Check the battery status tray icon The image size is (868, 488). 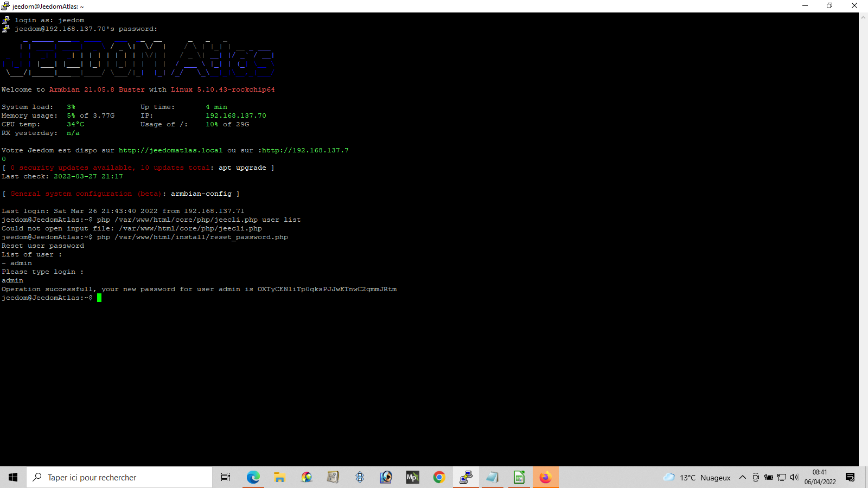pos(769,477)
